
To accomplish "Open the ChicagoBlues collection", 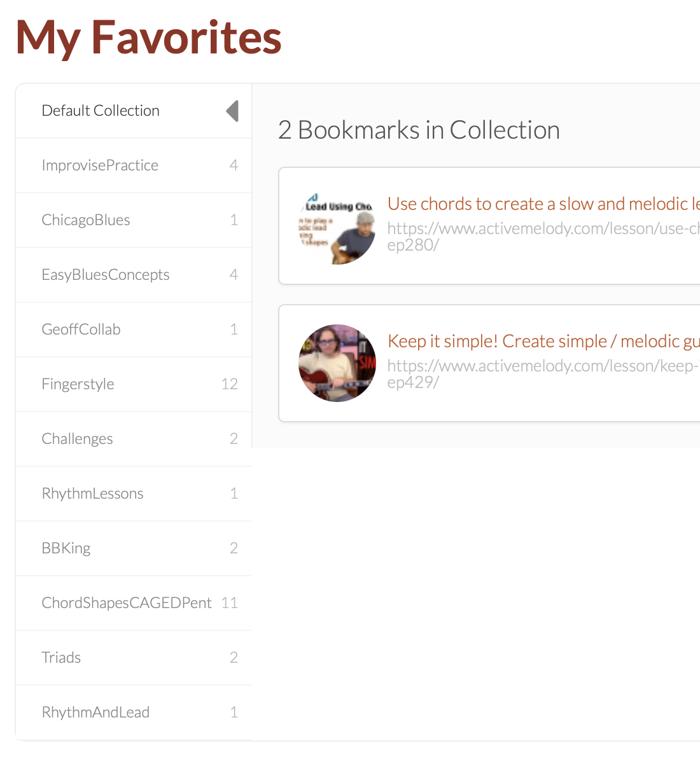I will click(134, 220).
